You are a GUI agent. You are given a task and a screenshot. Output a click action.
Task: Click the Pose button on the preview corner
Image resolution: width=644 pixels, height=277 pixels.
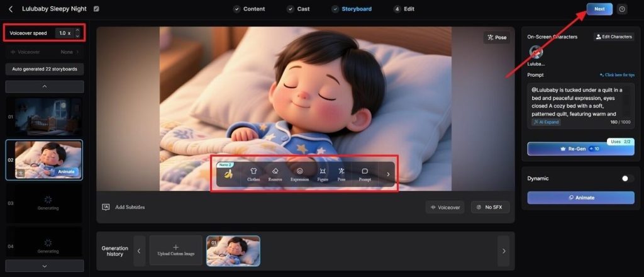[x=497, y=37]
